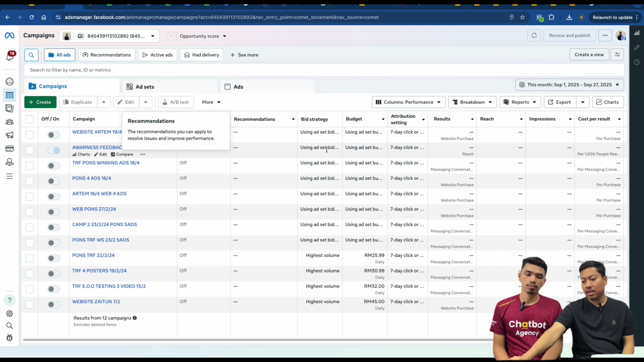This screenshot has width=644, height=362.
Task: Click the green Create button
Action: (x=40, y=102)
